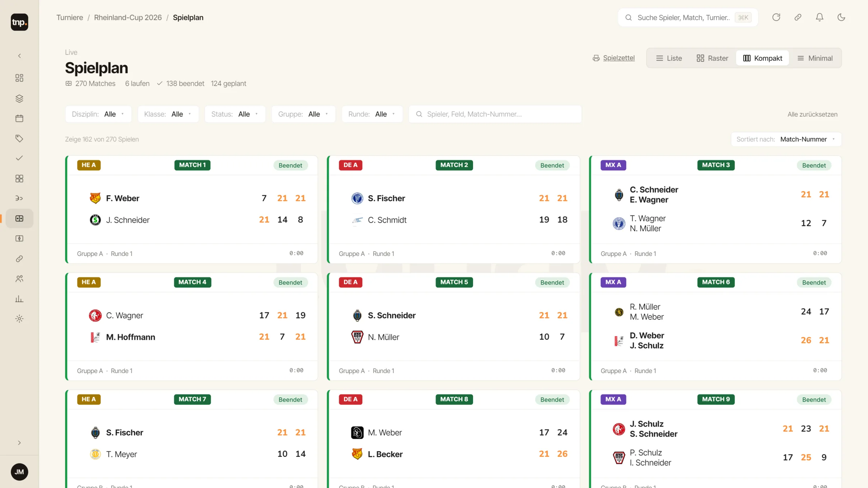The width and height of the screenshot is (868, 488).
Task: Open the Spielzettel print link
Action: tap(613, 58)
